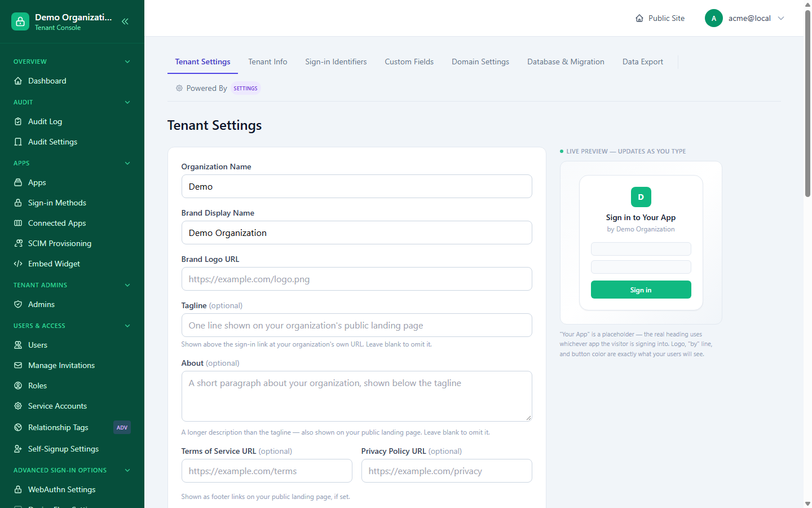
Task: Click the Dashboard home icon
Action: pos(18,81)
